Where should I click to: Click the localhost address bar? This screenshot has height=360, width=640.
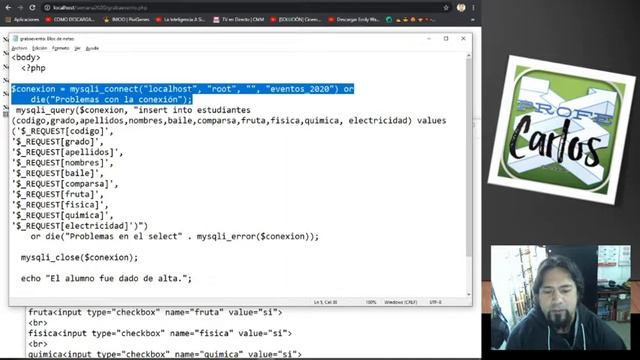tap(245, 7)
